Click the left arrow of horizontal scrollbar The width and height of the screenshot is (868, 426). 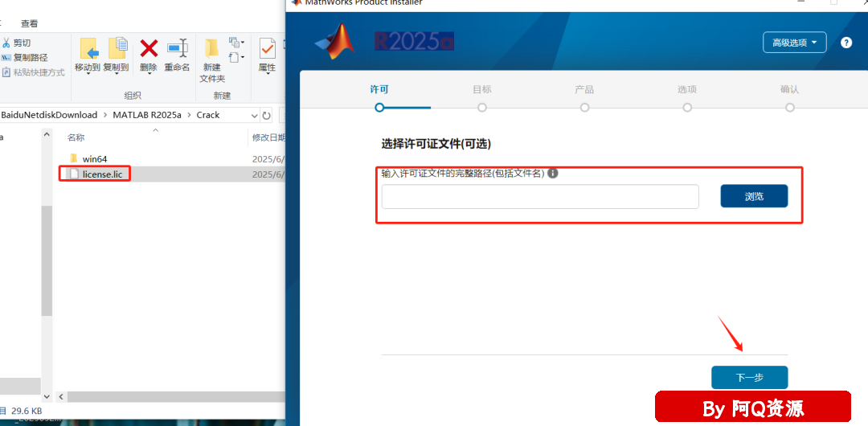click(x=61, y=396)
